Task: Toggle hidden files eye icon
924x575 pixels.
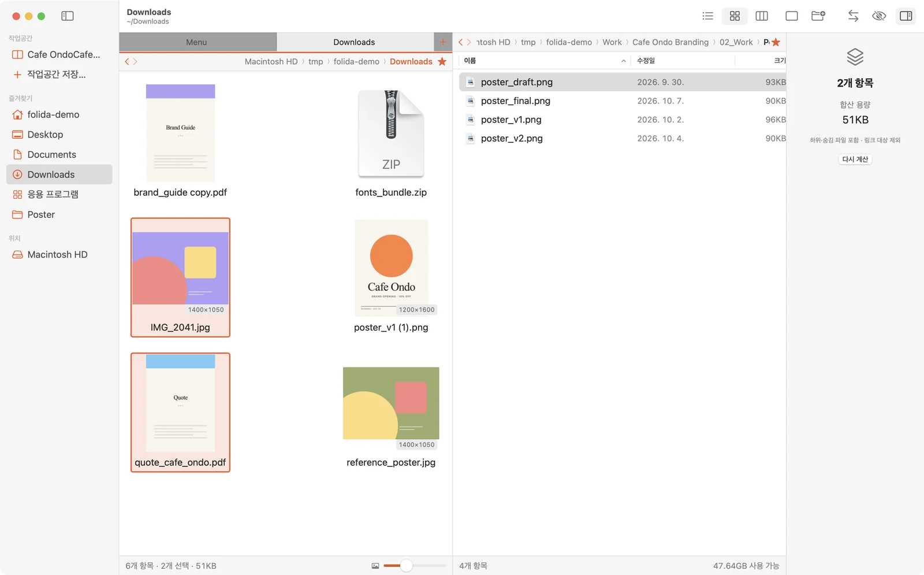Action: (x=879, y=16)
